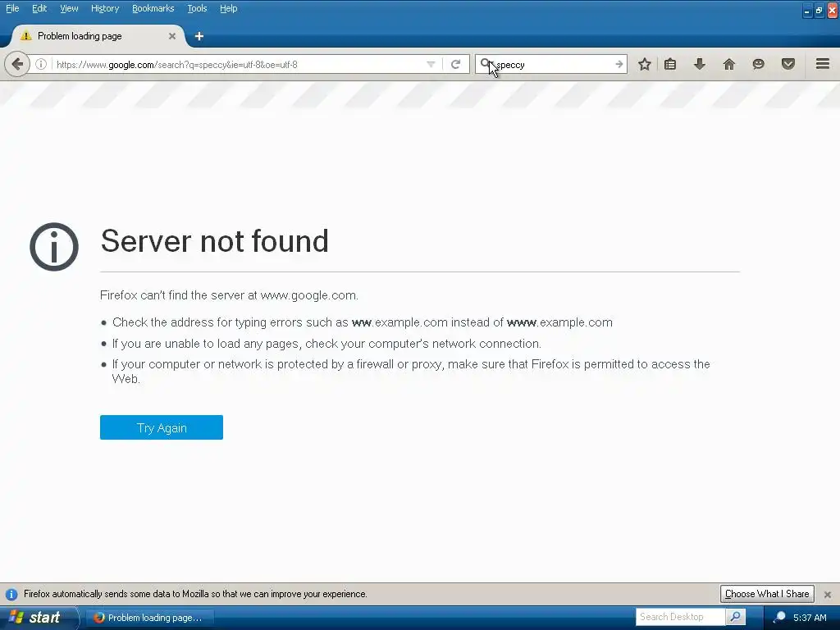Reload the current page
840x630 pixels.
456,64
